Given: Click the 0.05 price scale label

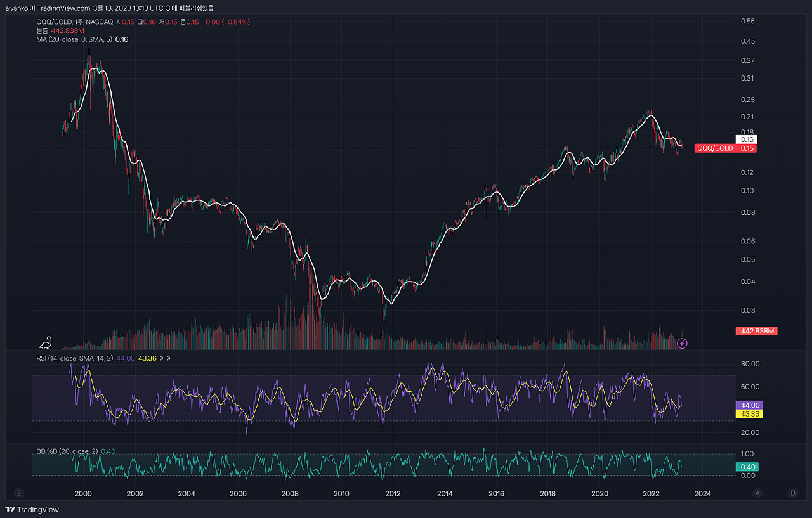Looking at the screenshot, I should [x=747, y=259].
